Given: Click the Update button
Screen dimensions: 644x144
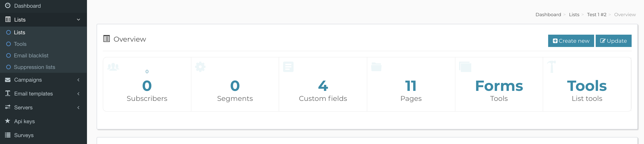Looking at the screenshot, I should (613, 41).
